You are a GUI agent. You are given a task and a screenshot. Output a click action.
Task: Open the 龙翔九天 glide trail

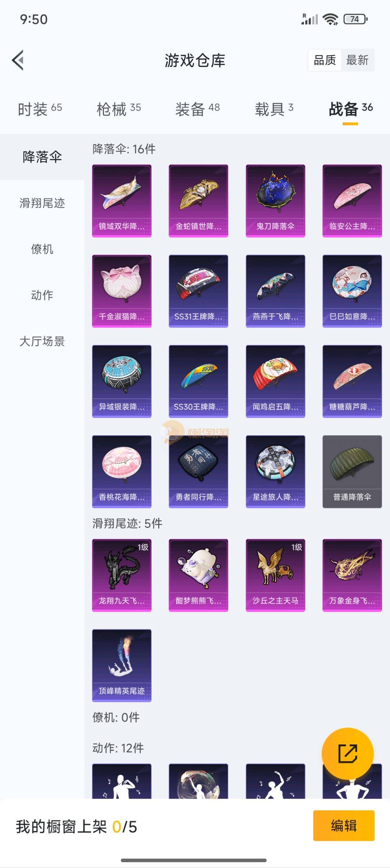tap(122, 575)
